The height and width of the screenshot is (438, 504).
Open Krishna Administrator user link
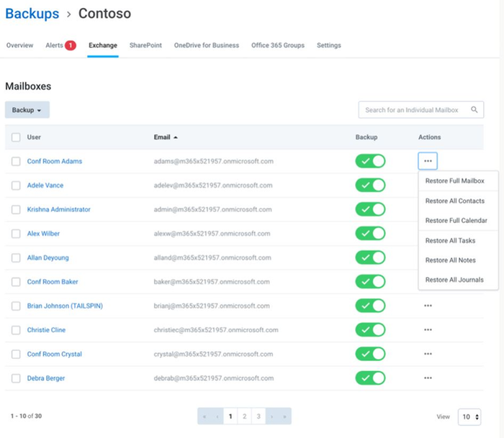click(58, 209)
